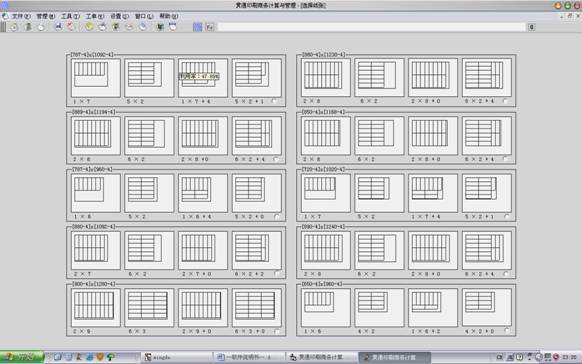The width and height of the screenshot is (582, 364).
Task: Click the yellow round toolbar icon
Action: [x=89, y=27]
